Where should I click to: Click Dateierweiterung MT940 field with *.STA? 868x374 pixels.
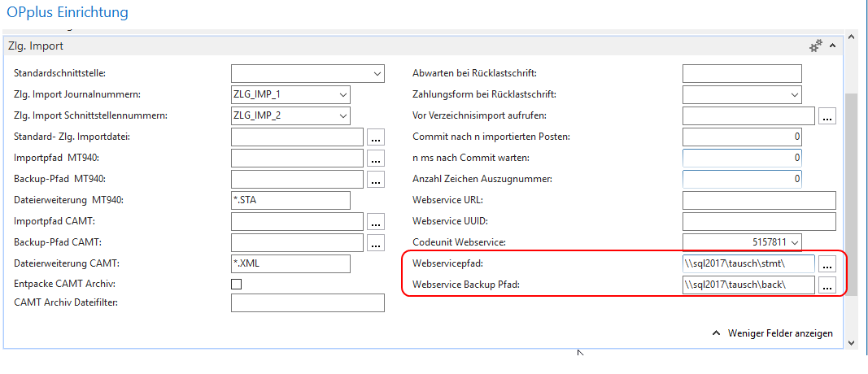[x=290, y=200]
